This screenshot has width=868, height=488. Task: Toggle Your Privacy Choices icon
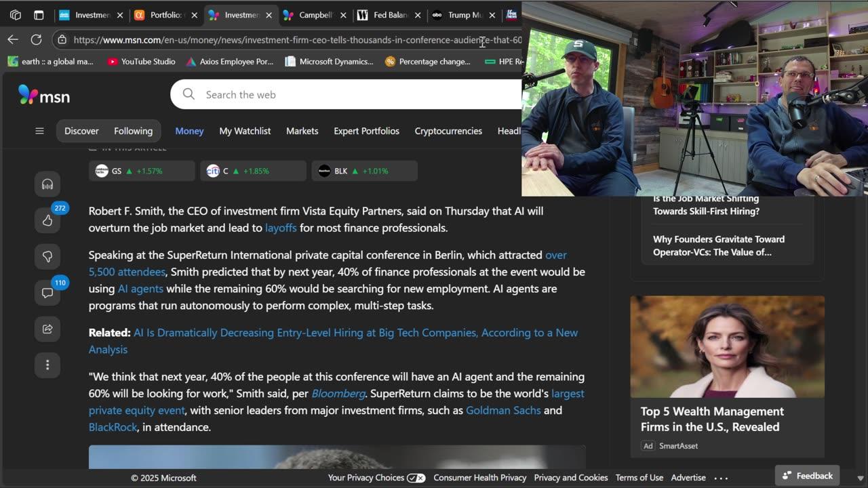pos(416,478)
